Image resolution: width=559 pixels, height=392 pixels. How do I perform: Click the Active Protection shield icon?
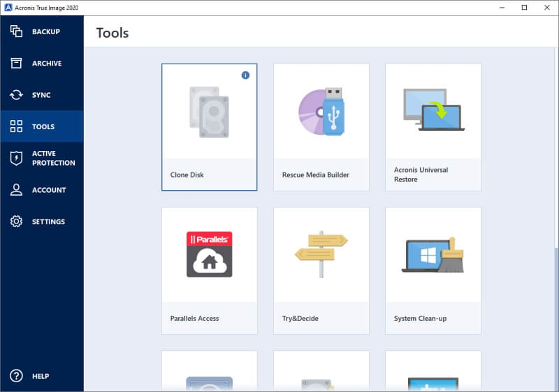point(16,158)
